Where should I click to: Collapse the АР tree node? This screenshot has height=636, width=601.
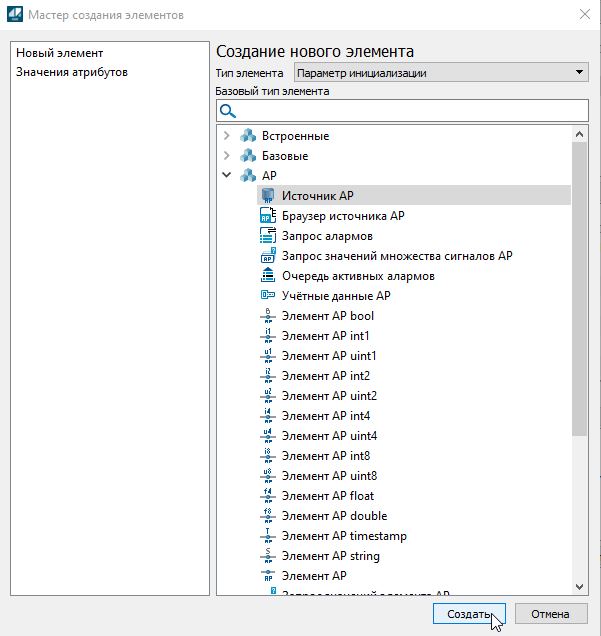[x=227, y=176]
